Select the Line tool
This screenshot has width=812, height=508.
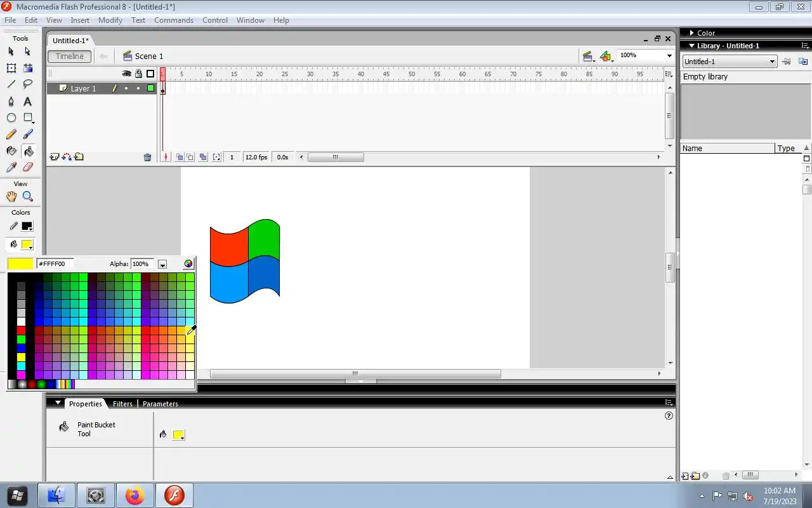coord(11,84)
